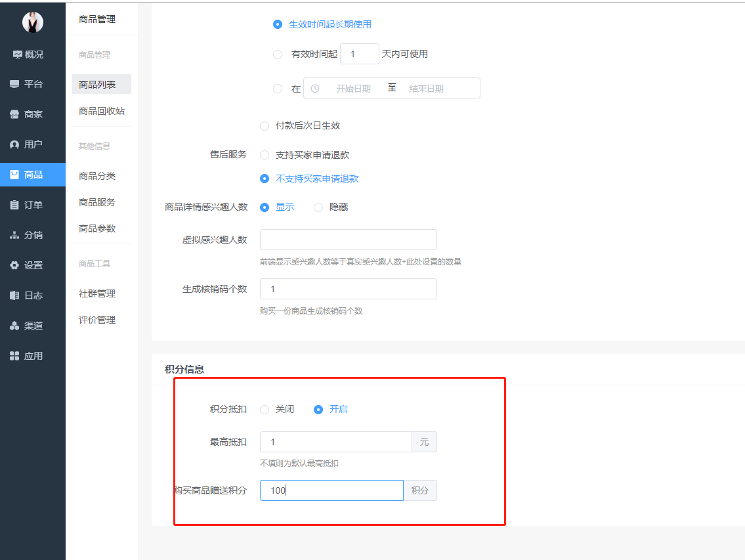
Task: Click the 结束日期 end date field
Action: tap(426, 89)
